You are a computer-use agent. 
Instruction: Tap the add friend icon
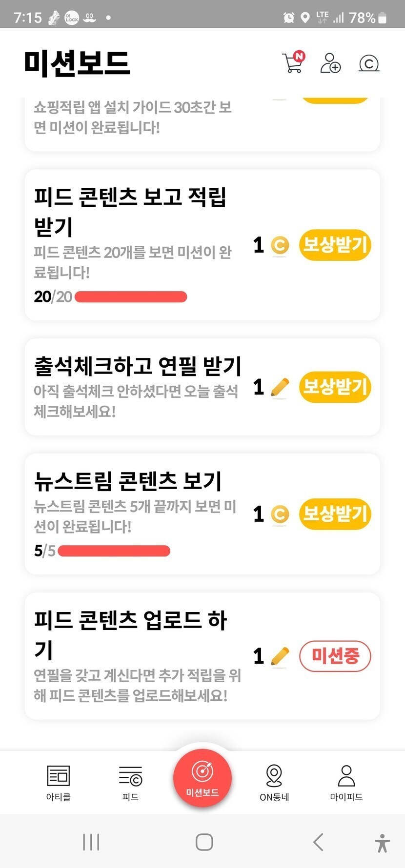point(330,63)
